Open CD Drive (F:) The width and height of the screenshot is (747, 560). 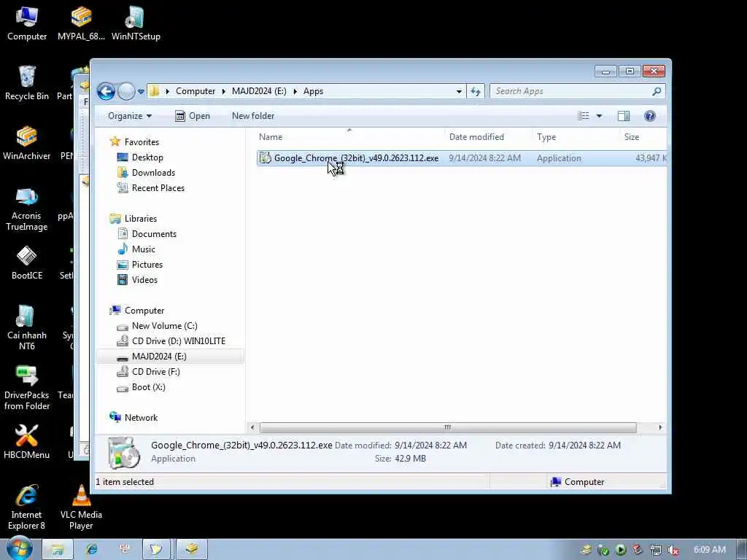[x=156, y=371]
